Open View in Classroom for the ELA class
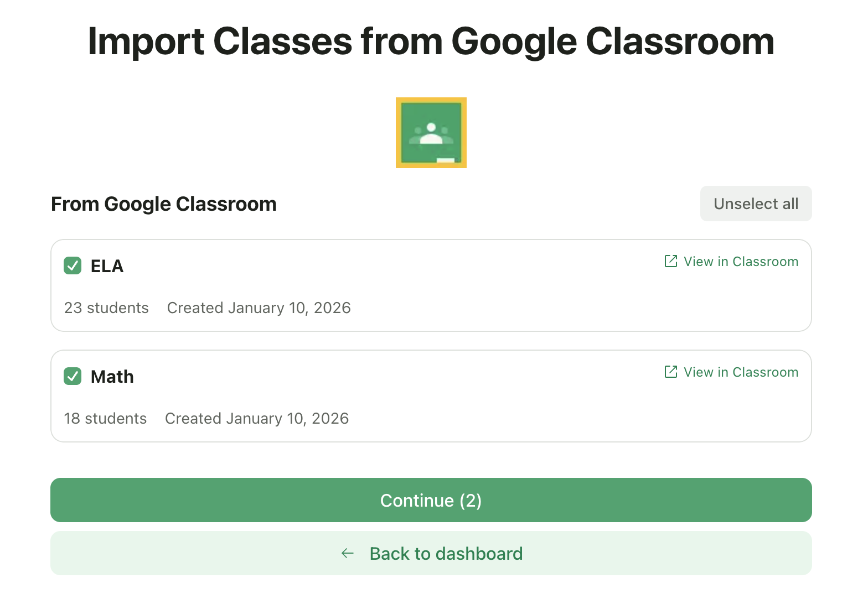Viewport: 868px width, 604px height. [741, 261]
